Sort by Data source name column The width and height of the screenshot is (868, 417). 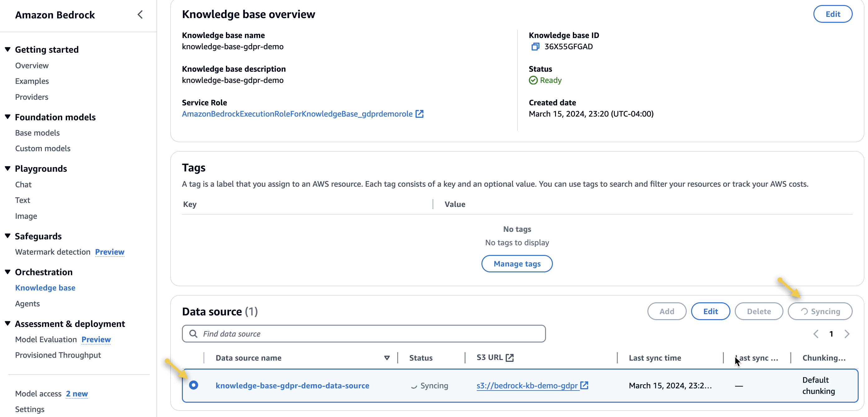[x=387, y=358]
